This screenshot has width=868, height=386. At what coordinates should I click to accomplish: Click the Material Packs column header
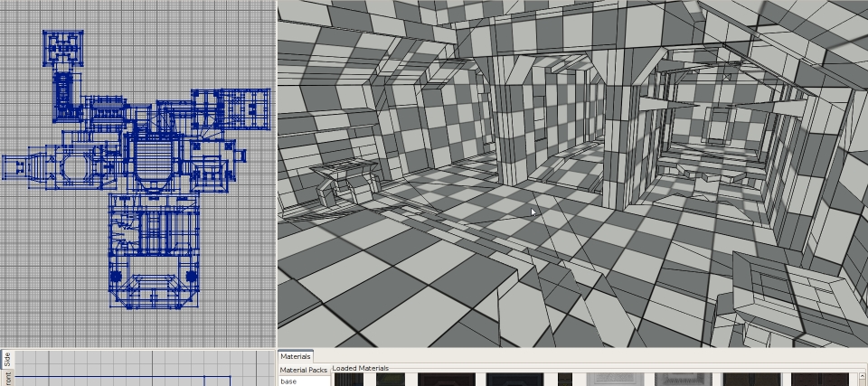coord(303,370)
